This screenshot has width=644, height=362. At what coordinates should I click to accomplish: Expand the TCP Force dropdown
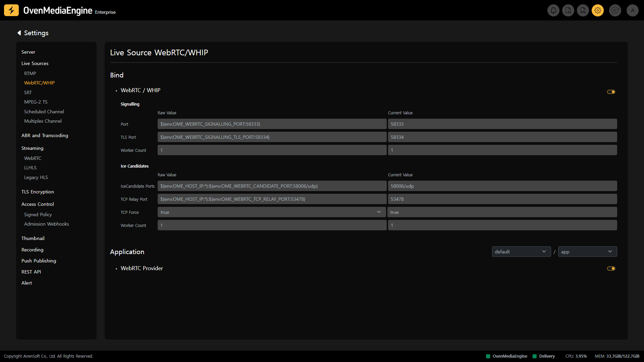(x=272, y=212)
